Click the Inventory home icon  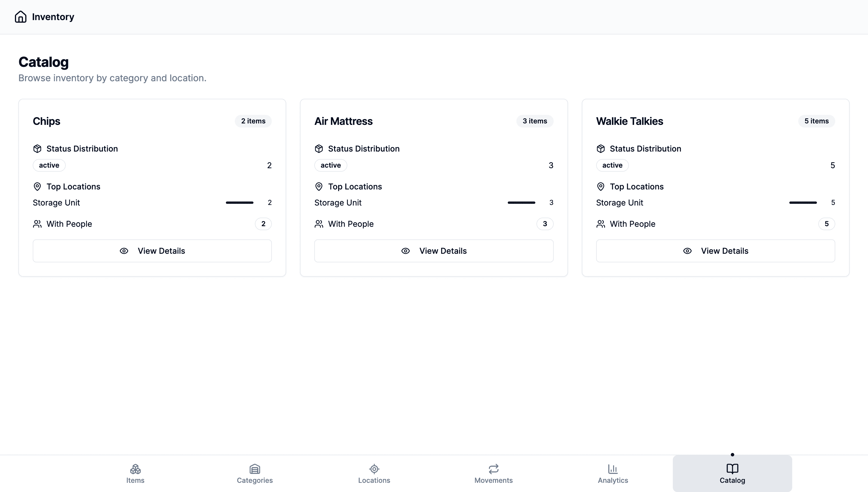pyautogui.click(x=20, y=17)
